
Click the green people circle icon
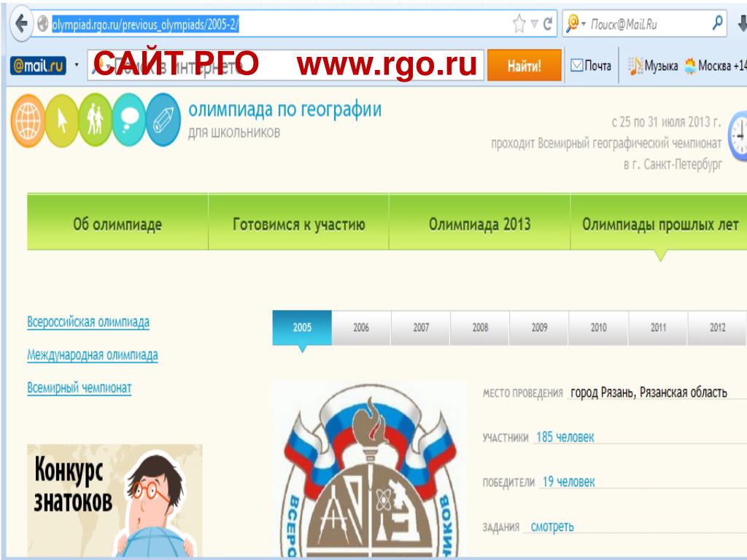(96, 120)
